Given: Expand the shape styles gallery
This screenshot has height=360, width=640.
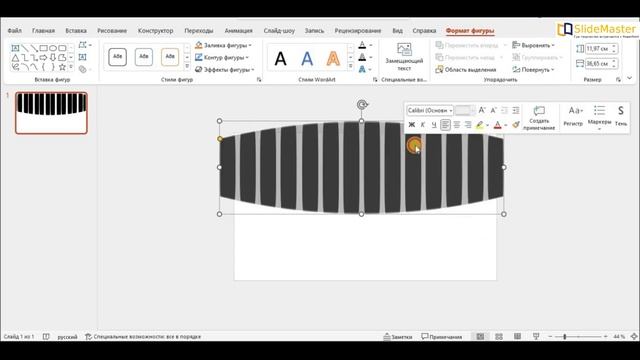Looking at the screenshot, I should [187, 67].
